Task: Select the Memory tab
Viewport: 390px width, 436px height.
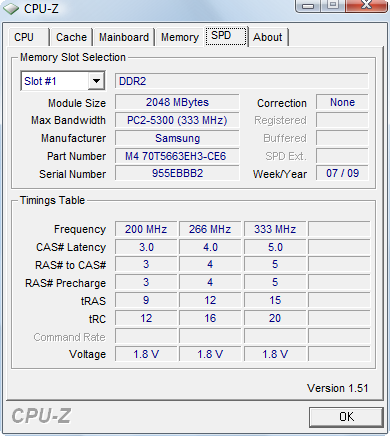Action: [x=180, y=37]
